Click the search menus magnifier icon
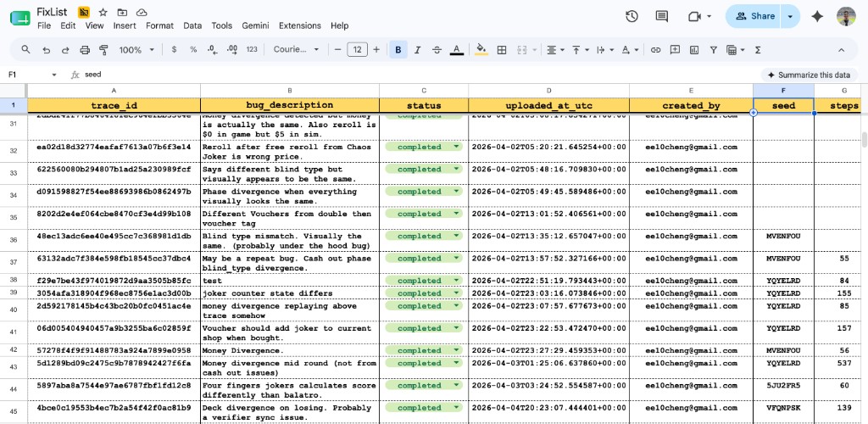 [25, 50]
